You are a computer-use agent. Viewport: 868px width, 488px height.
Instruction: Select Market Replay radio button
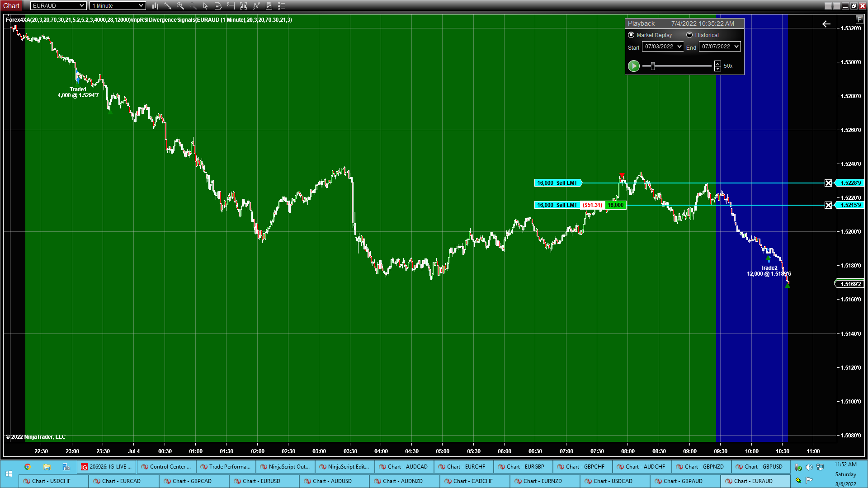[631, 35]
